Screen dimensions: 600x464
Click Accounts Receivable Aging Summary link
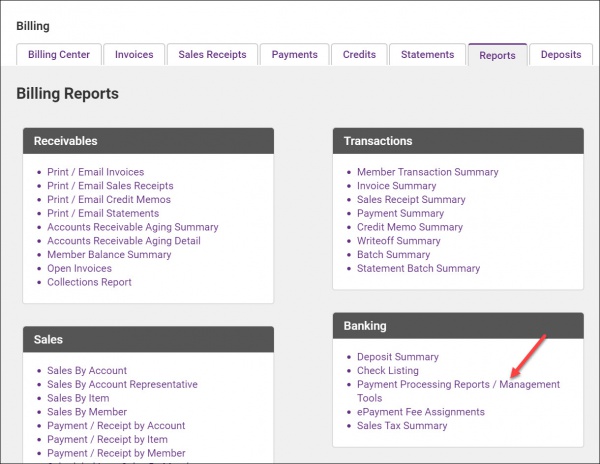click(132, 227)
